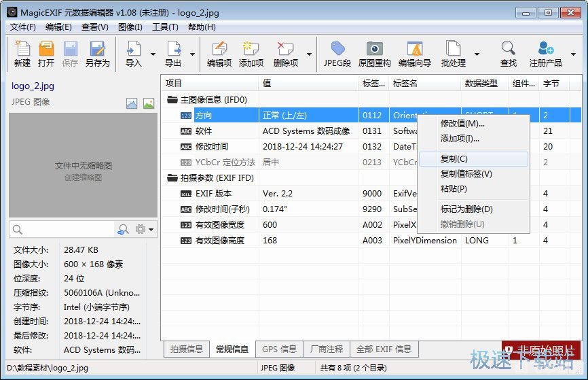This screenshot has width=588, height=380.
Task: Click the first image view icon beside JPEG 图像
Action: (132, 103)
